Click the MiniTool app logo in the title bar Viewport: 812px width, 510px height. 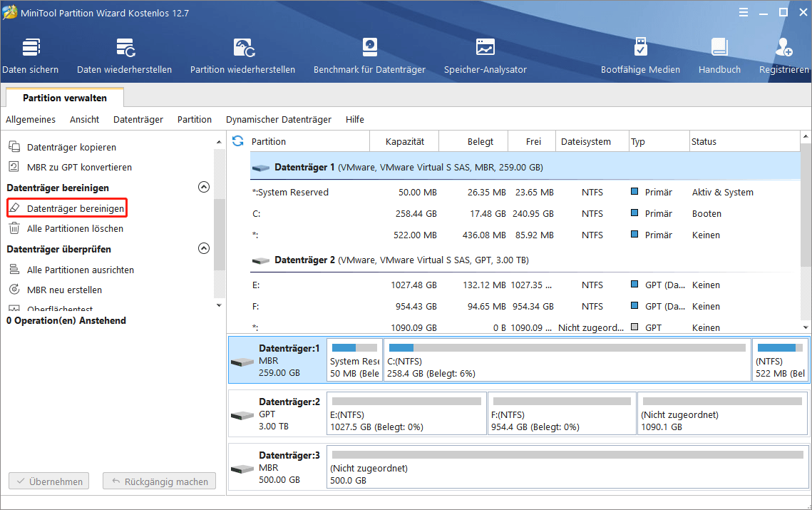[x=10, y=12]
